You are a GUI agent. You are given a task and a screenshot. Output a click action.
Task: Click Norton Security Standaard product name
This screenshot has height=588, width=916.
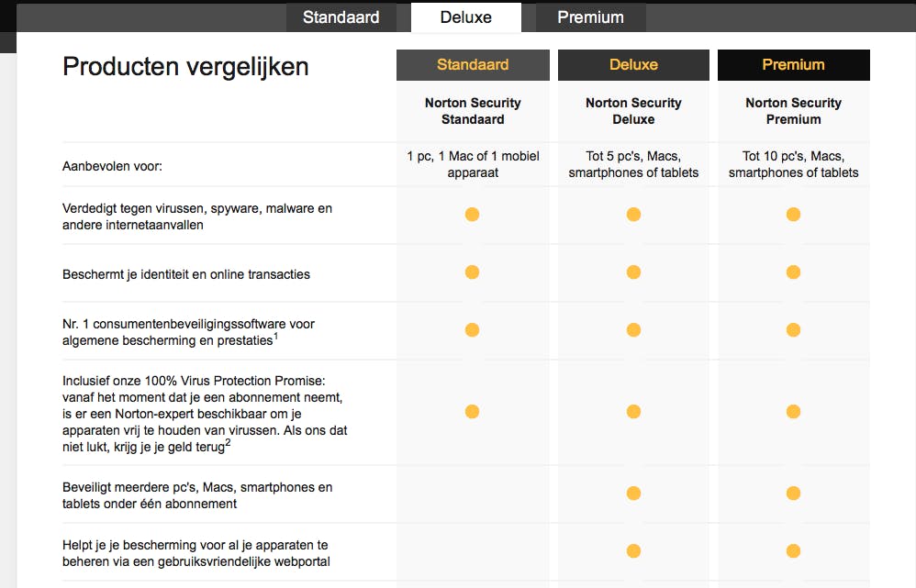pos(473,111)
